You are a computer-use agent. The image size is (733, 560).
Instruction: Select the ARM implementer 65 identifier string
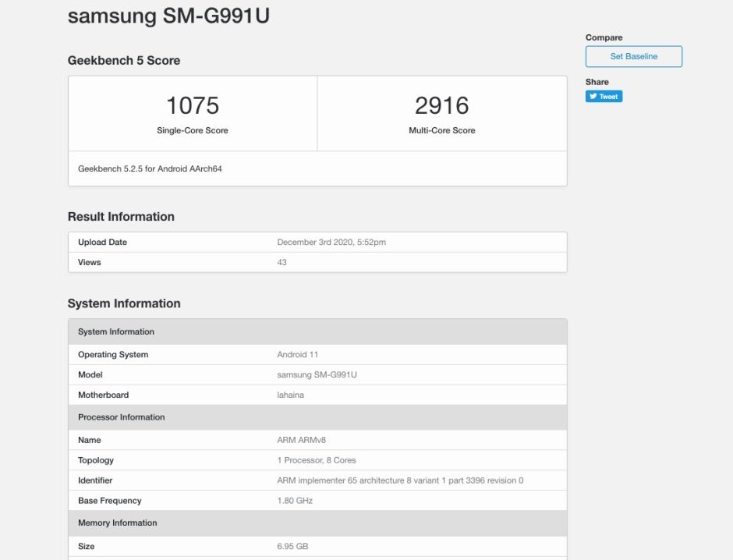(x=400, y=480)
